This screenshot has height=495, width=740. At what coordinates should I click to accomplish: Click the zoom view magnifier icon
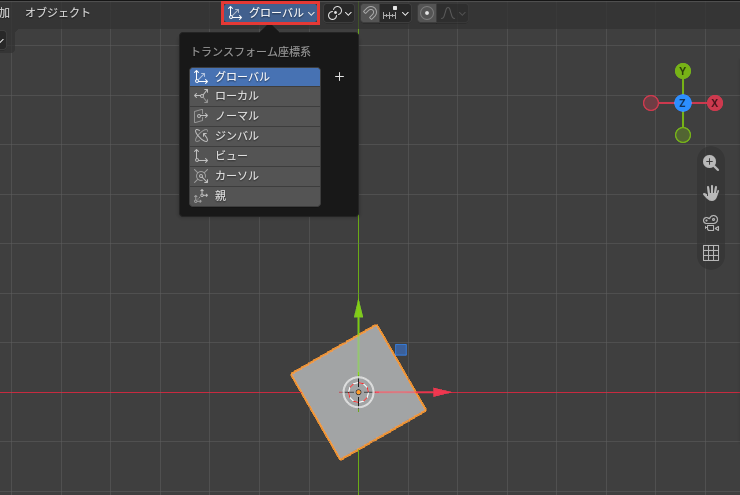coord(711,163)
